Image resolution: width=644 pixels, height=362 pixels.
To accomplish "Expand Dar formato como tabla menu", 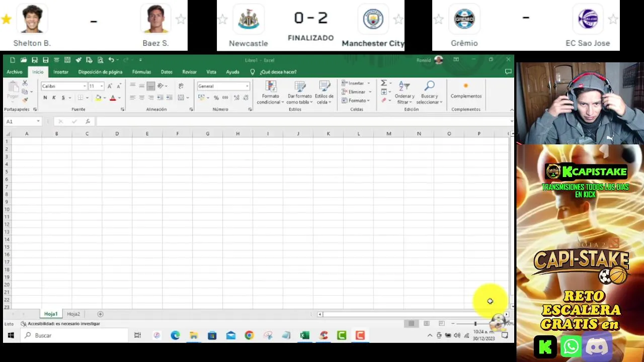I will 300,93.
